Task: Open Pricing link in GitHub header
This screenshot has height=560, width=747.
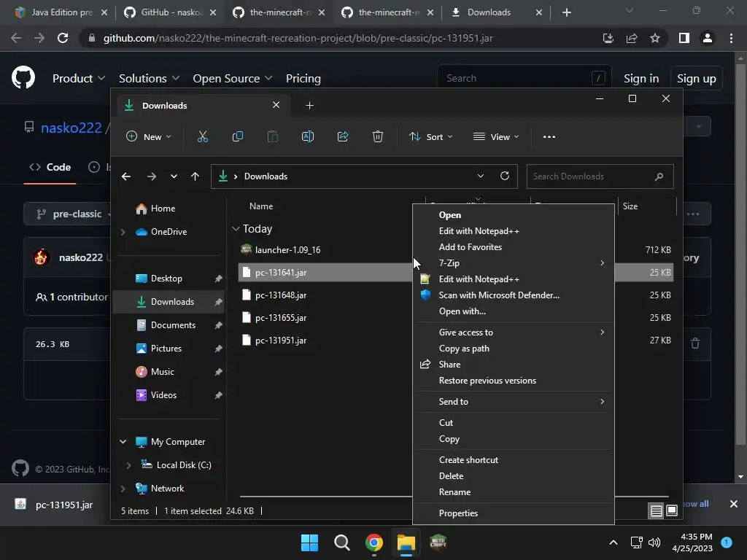Action: coord(303,79)
